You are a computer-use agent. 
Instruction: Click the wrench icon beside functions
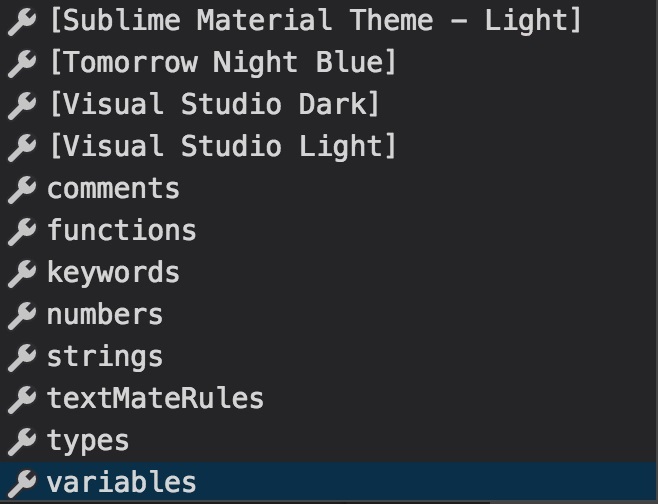pyautogui.click(x=22, y=232)
